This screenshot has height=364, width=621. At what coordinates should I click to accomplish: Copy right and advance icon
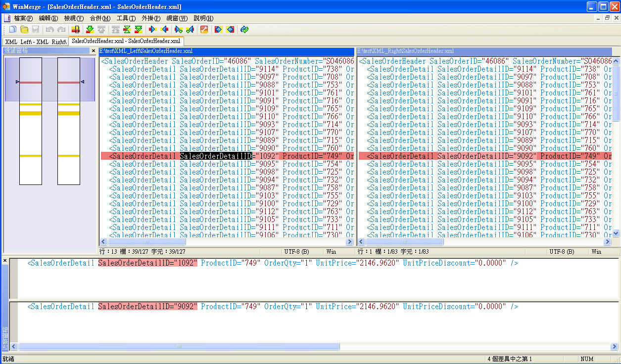pos(179,30)
